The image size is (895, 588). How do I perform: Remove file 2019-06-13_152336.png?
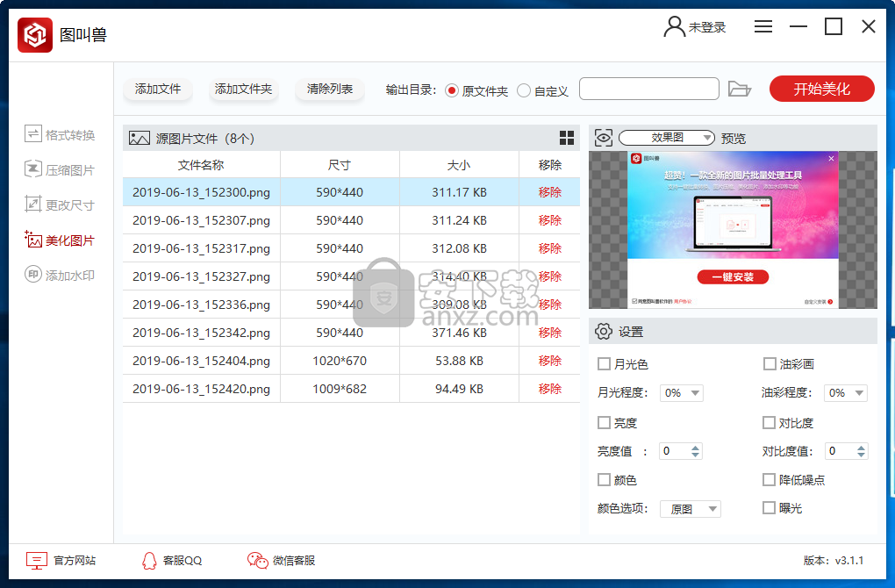pos(549,305)
